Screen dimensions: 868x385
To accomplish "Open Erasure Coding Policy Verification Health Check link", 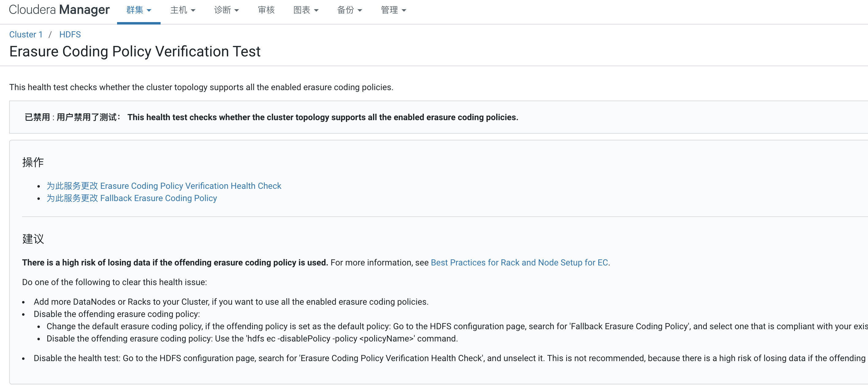I will (x=164, y=186).
